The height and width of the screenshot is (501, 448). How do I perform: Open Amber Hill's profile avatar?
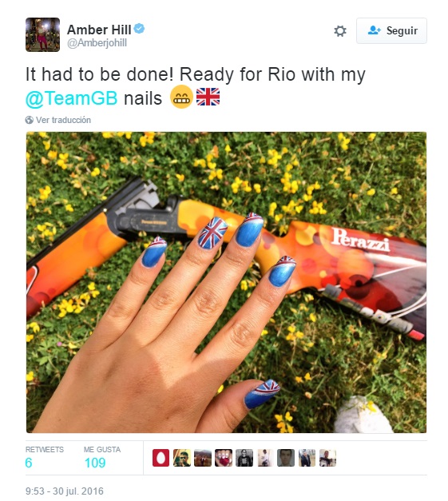[42, 34]
